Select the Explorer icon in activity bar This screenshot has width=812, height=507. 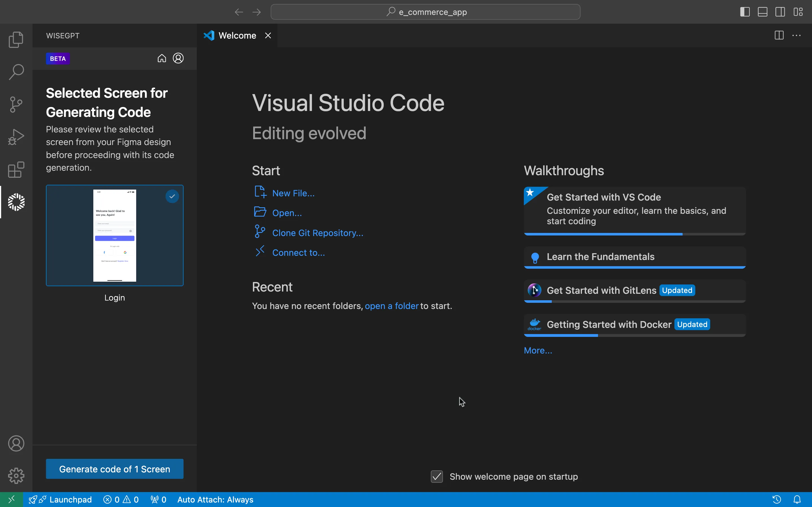point(16,40)
